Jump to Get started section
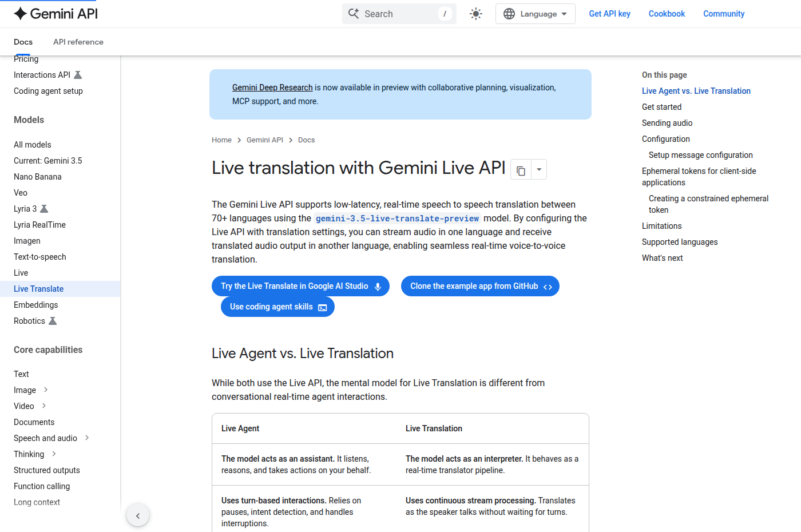This screenshot has width=801, height=532. (x=661, y=107)
